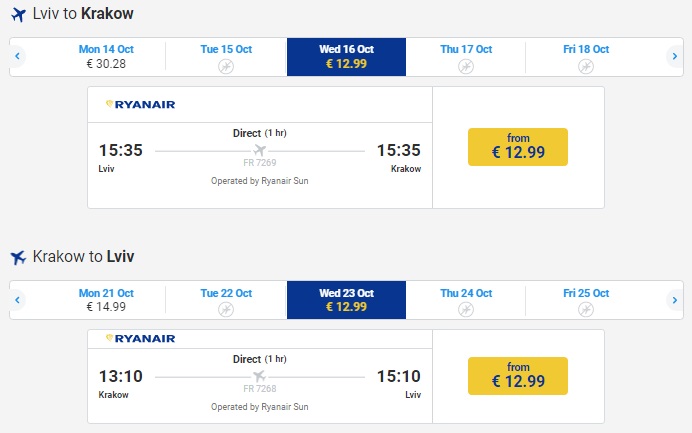Show earlier outbound dates with left arrow
The image size is (692, 433).
coord(18,57)
